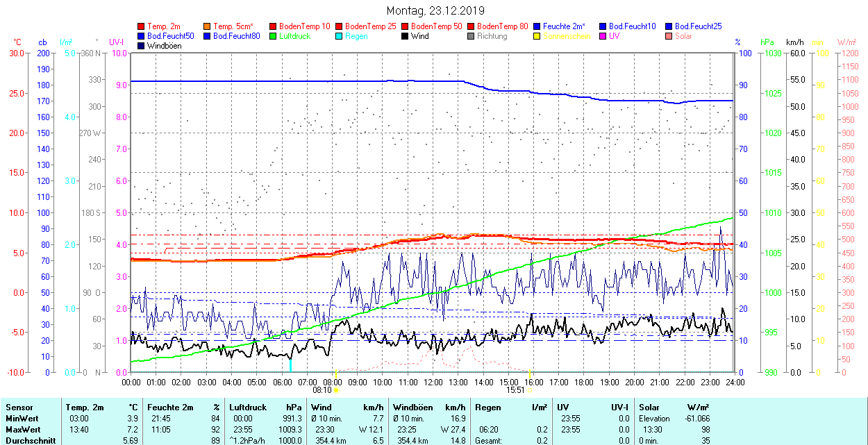868x445 pixels.
Task: Click the Windböen column header in table
Action: coord(414,408)
